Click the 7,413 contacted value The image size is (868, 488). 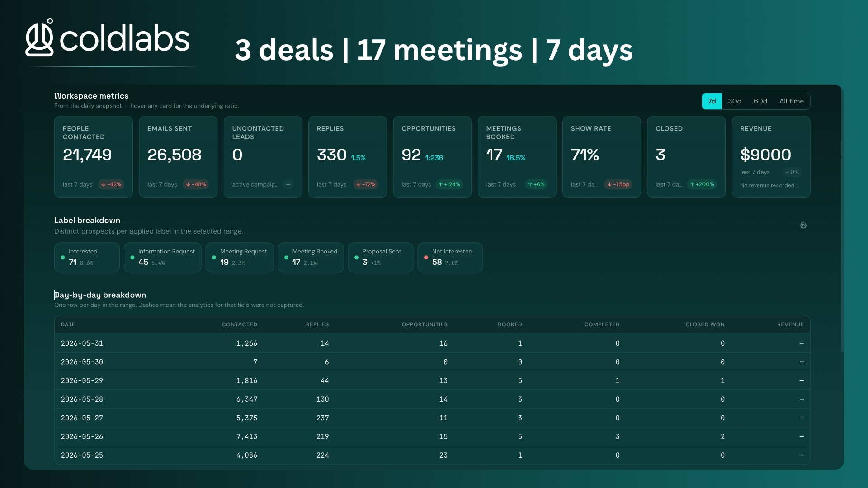coord(246,436)
